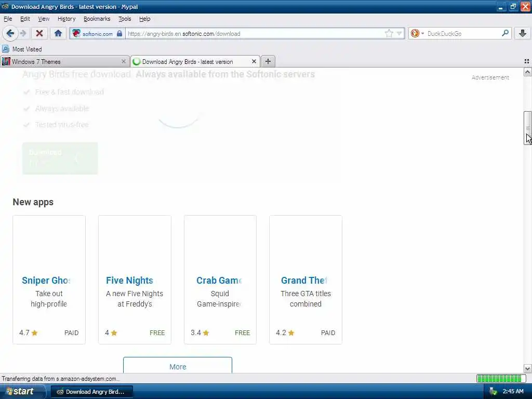Open the Most Visited bookmarks folder
The width and height of the screenshot is (532, 399).
[22, 49]
